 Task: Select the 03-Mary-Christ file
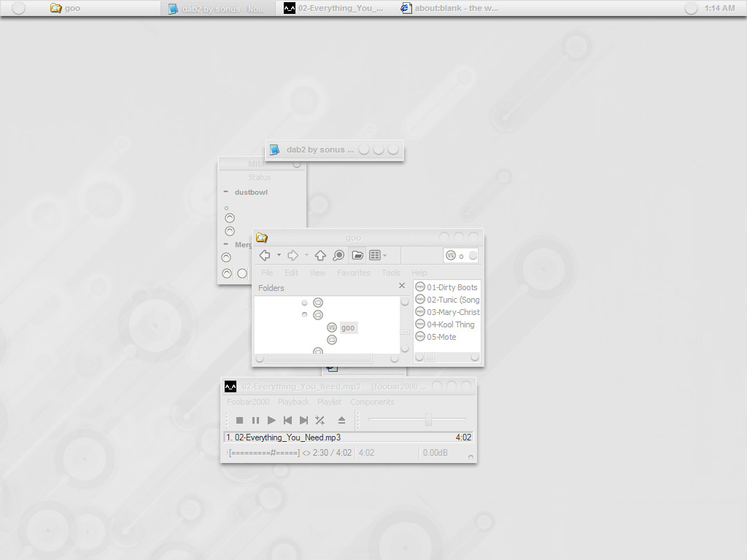point(453,312)
